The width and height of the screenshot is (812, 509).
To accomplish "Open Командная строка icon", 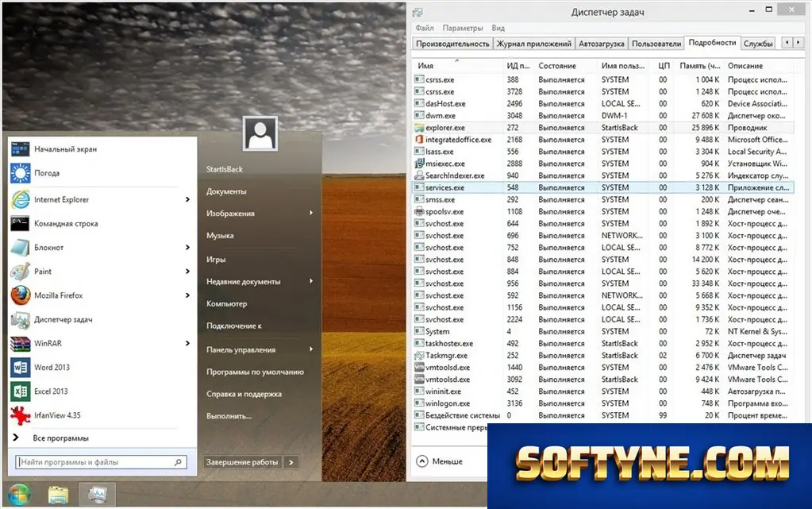I will (20, 223).
